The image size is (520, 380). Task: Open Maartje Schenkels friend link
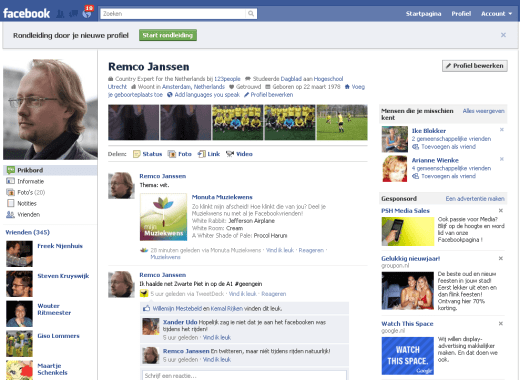(52, 369)
